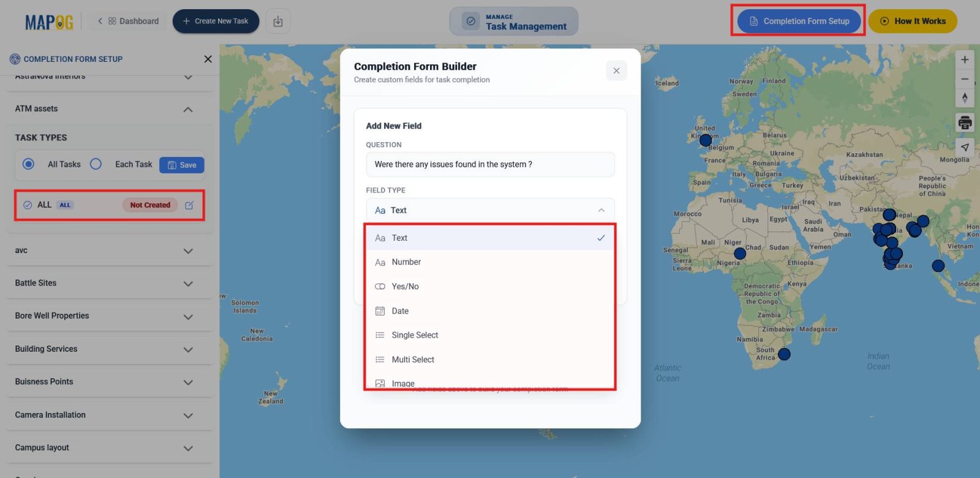Click the map marker over United Kingdom
The height and width of the screenshot is (478, 980).
(x=706, y=140)
